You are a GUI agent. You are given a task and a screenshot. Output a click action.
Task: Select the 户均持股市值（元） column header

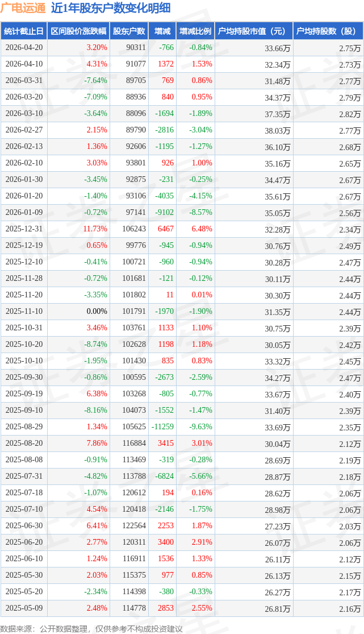point(253,31)
